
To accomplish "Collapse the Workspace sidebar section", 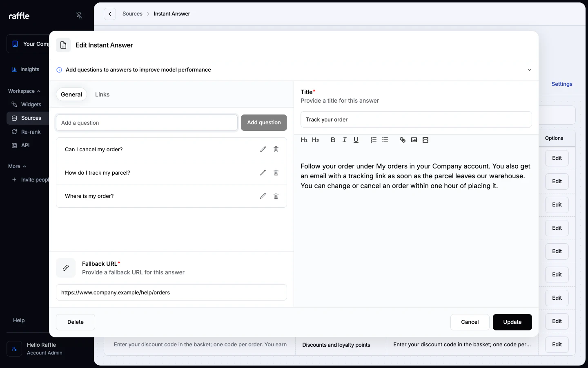I will pos(24,91).
